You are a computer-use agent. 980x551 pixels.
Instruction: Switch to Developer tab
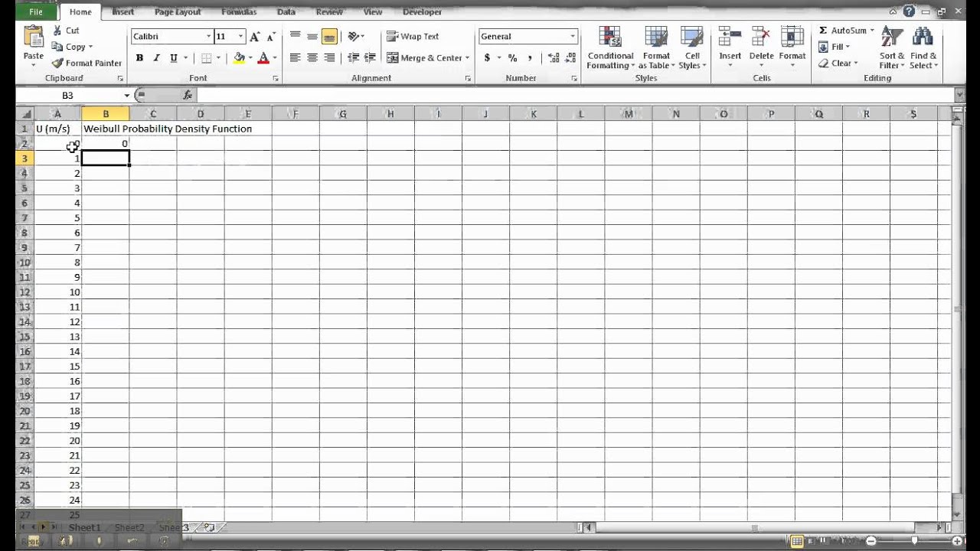point(422,12)
